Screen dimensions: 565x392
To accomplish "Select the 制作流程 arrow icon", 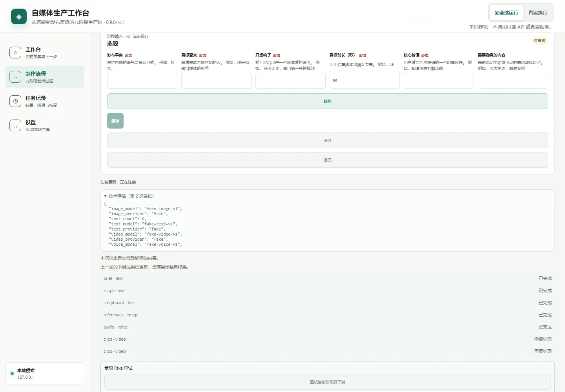I will point(15,77).
